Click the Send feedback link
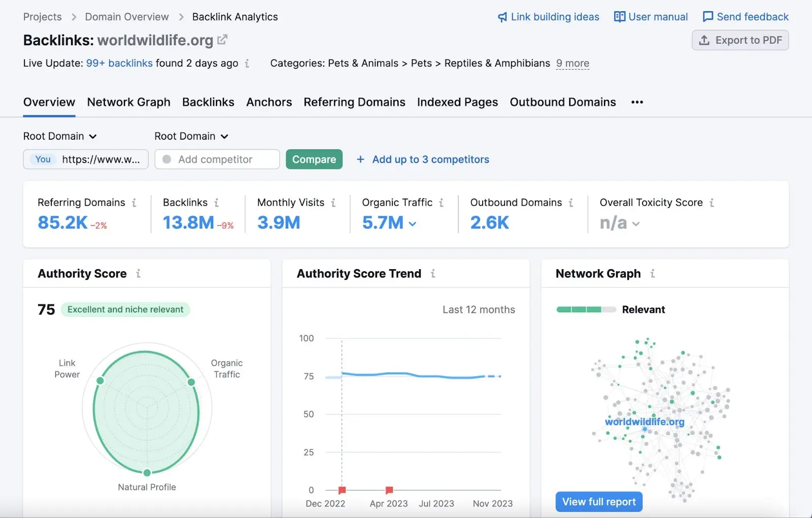812x518 pixels. click(x=753, y=17)
